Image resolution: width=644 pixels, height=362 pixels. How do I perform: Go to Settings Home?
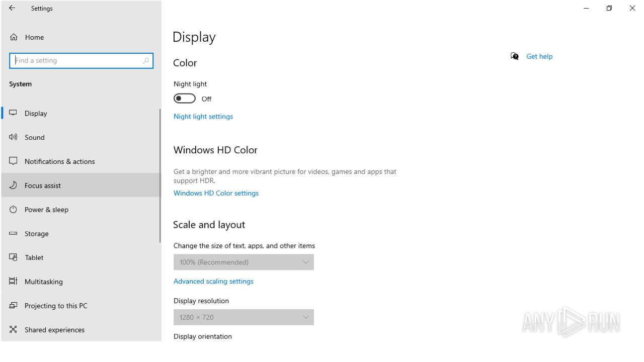click(80, 37)
